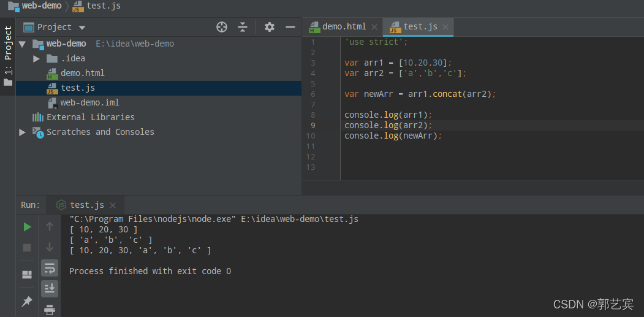The image size is (644, 317).
Task: Click 'Process finished with exit code 0' text
Action: pyautogui.click(x=150, y=272)
